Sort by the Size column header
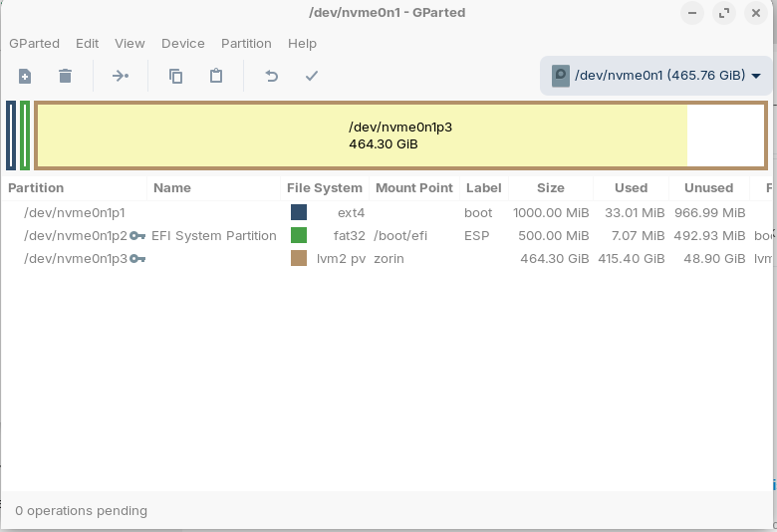Viewport: 777px width, 532px height. (550, 187)
